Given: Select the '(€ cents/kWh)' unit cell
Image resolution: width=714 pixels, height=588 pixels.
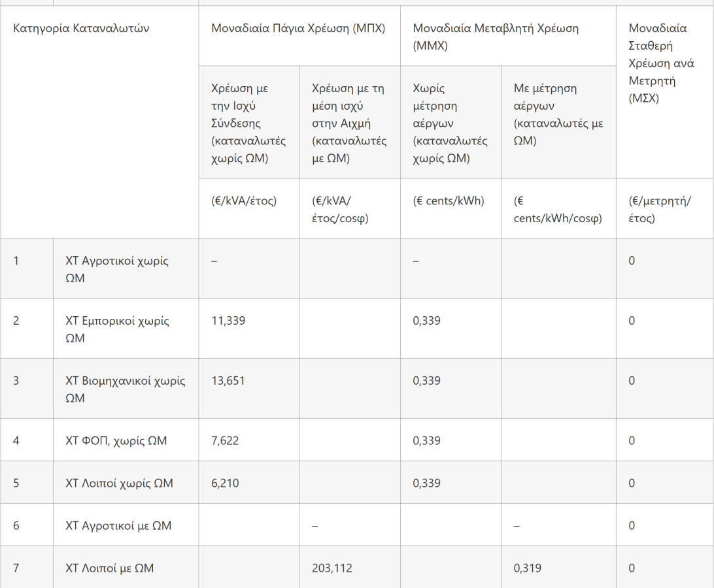Looking at the screenshot, I should [449, 201].
